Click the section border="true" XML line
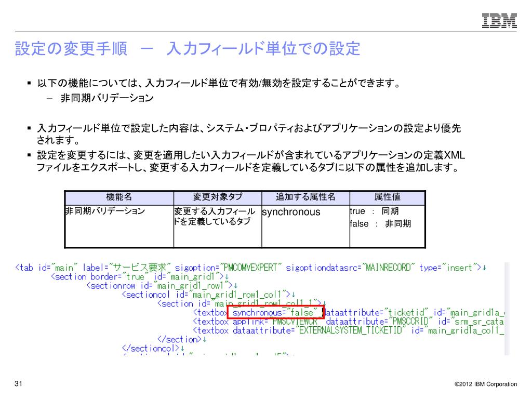Screen dimensions: 532x399 [x=139, y=277]
